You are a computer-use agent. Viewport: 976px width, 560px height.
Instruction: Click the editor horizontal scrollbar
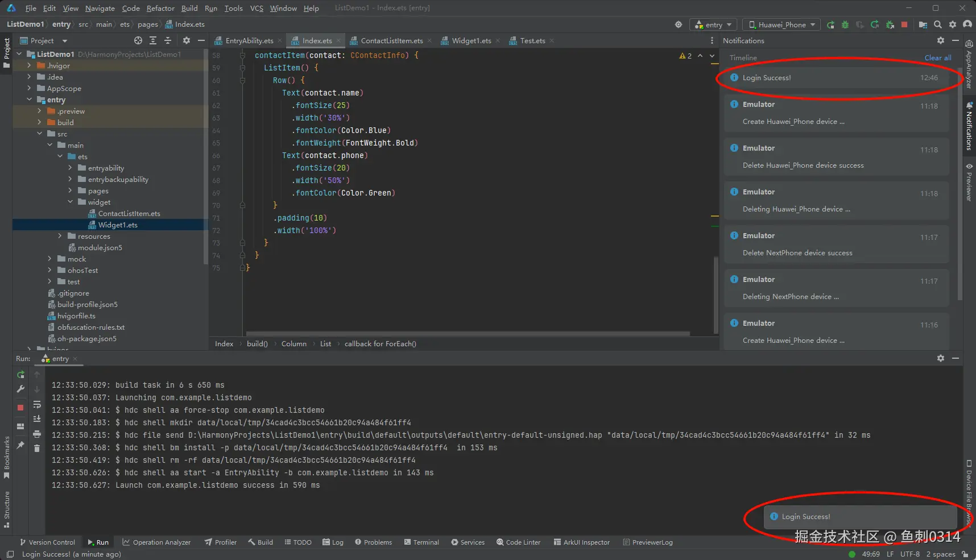click(466, 334)
